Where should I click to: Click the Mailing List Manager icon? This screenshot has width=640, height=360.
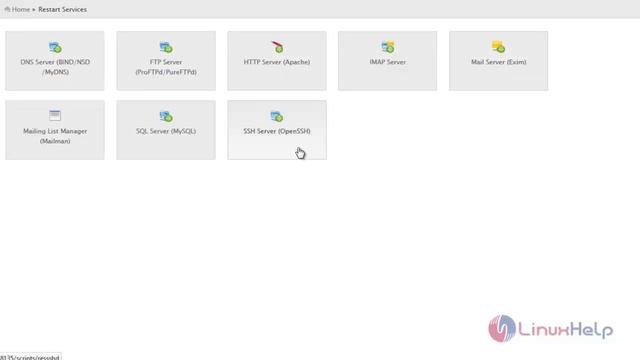point(55,116)
